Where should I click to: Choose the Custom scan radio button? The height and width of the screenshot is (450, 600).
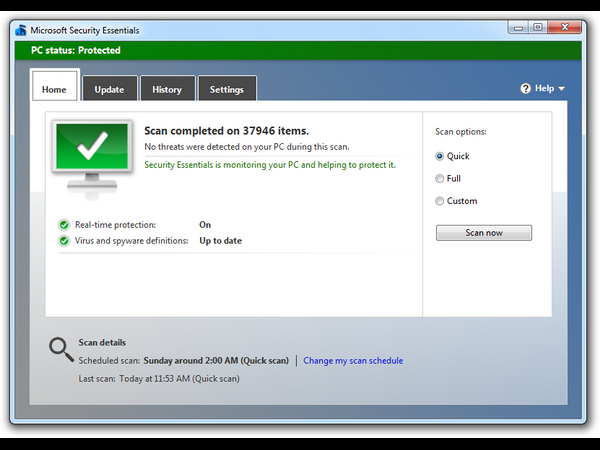coord(440,201)
